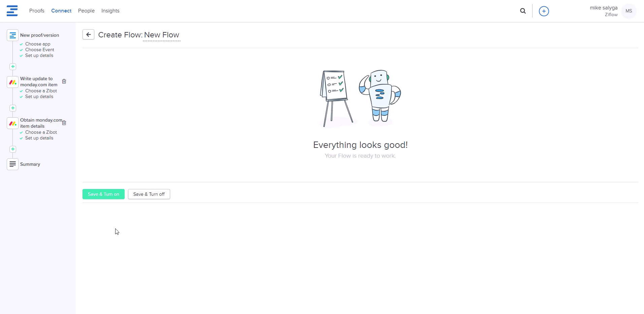
Task: Select Choose a Zibot under Write update
Action: (x=41, y=91)
